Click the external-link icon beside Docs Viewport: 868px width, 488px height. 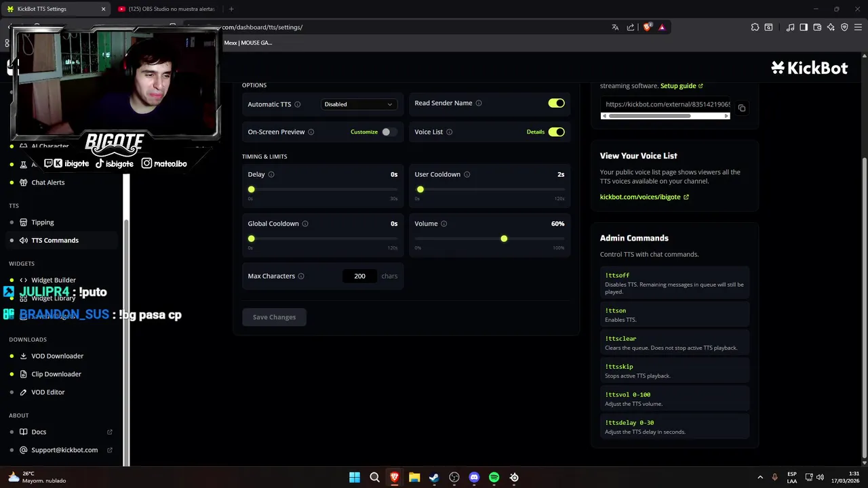[110, 432]
